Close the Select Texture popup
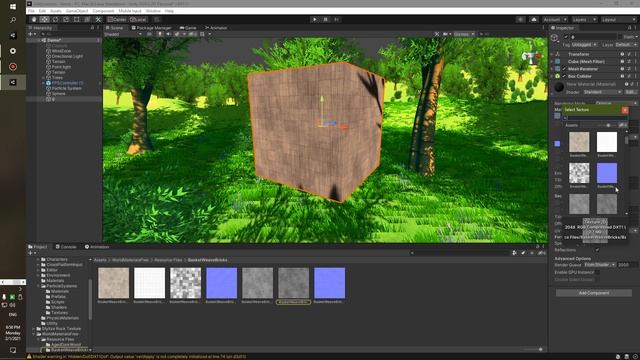The height and width of the screenshot is (360, 640). (625, 110)
